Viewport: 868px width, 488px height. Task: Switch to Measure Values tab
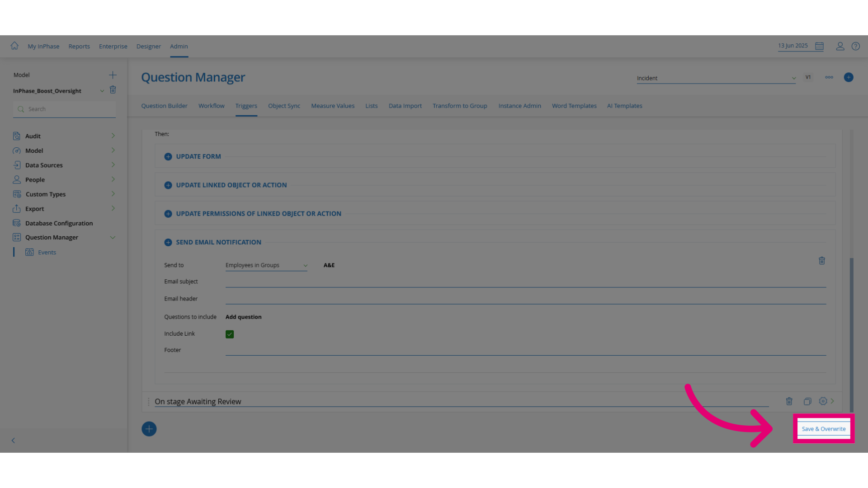(x=333, y=106)
